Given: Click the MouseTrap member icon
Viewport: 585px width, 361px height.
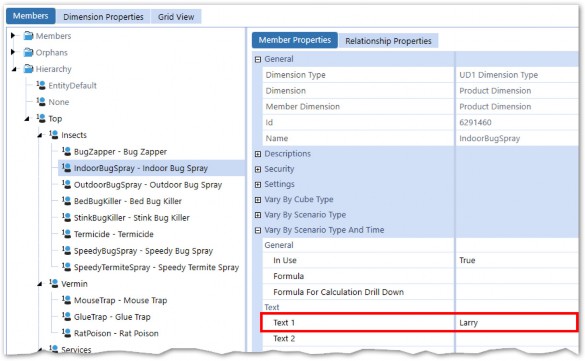Looking at the screenshot, I should [x=66, y=300].
